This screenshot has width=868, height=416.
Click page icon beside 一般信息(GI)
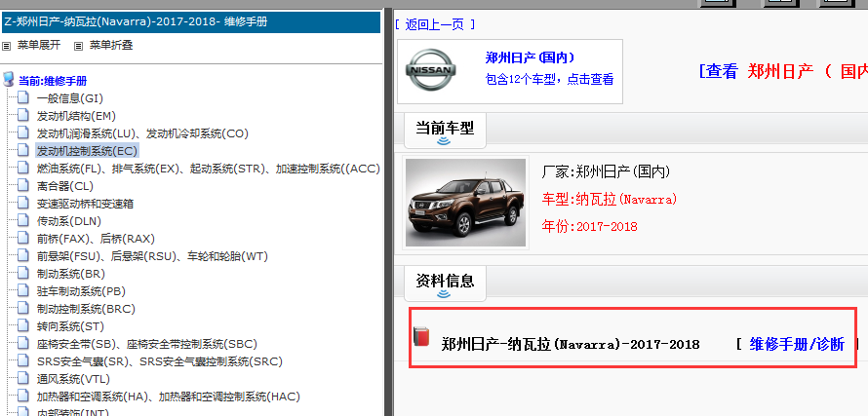click(x=22, y=98)
